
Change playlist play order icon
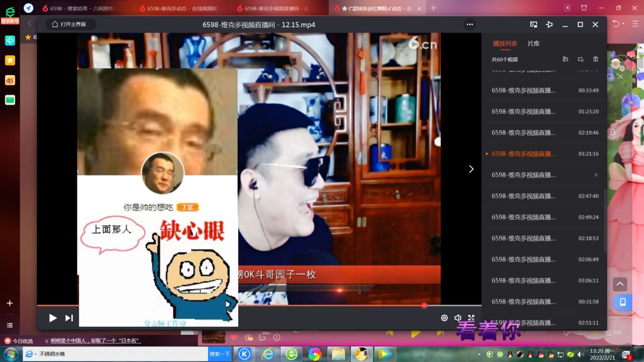point(581,59)
